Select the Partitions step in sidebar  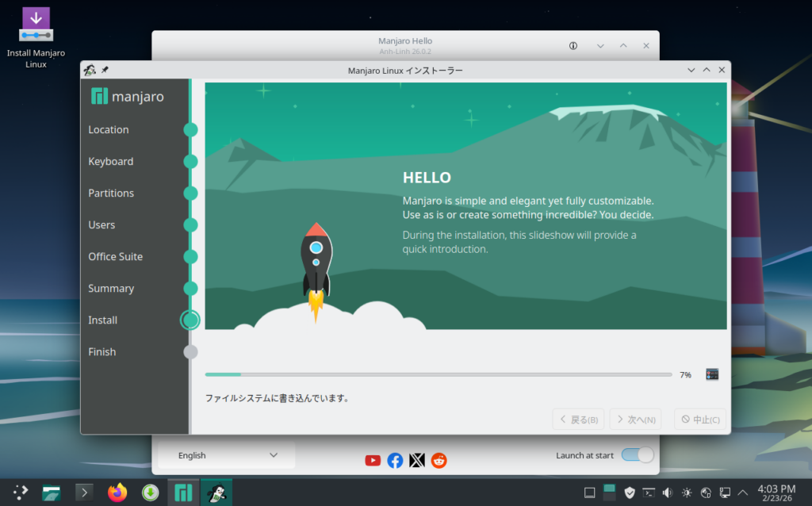[x=111, y=194]
